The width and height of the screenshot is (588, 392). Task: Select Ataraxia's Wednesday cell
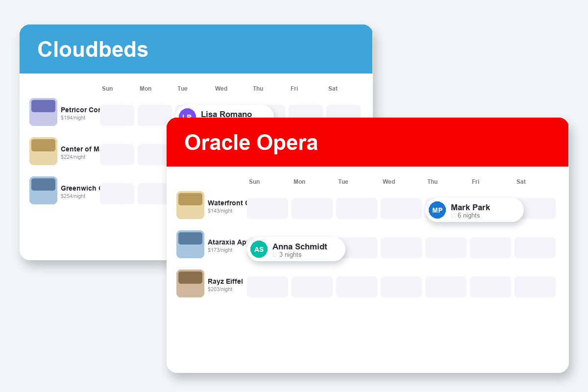click(401, 247)
